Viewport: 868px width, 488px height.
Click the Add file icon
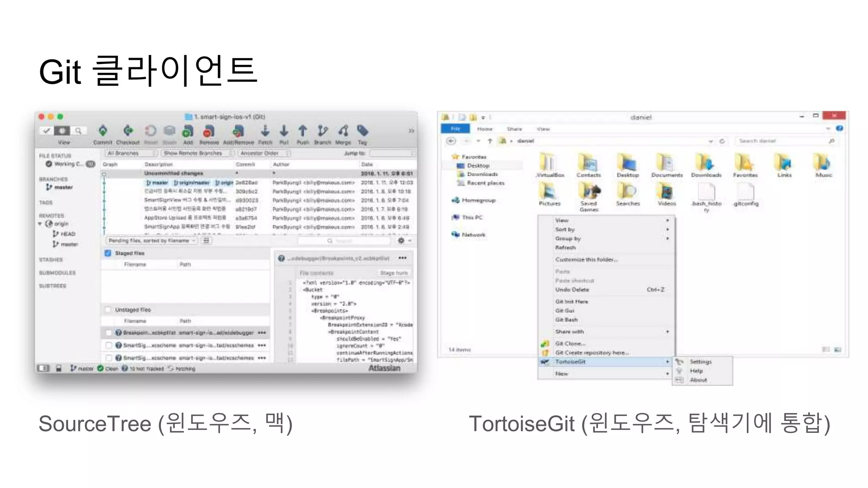[188, 131]
